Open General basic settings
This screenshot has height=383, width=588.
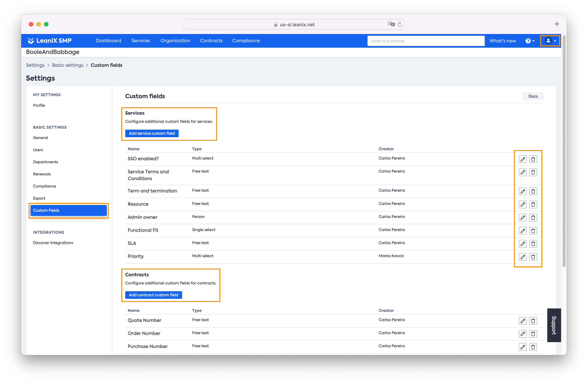click(40, 138)
